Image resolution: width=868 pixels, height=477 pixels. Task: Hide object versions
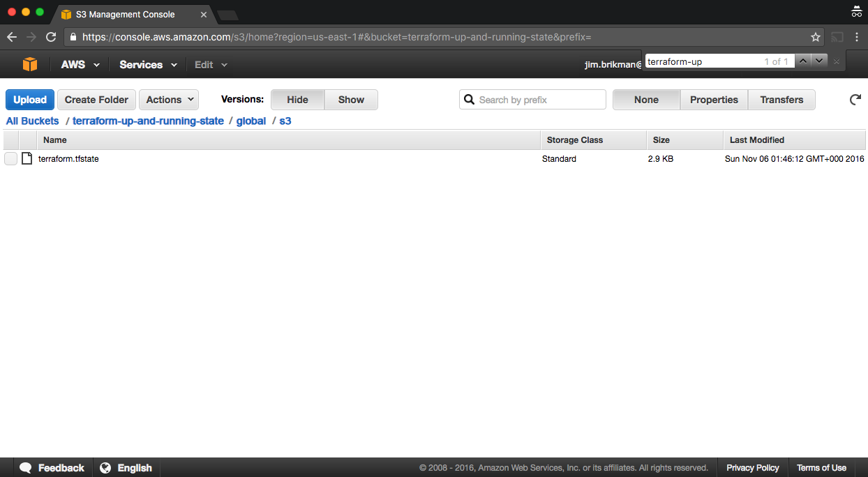297,100
